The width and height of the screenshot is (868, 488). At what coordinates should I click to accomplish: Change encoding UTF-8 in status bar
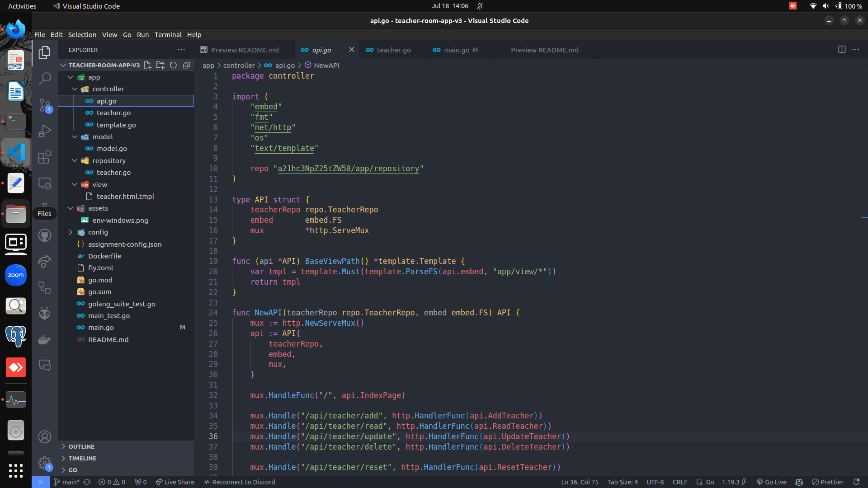point(655,482)
